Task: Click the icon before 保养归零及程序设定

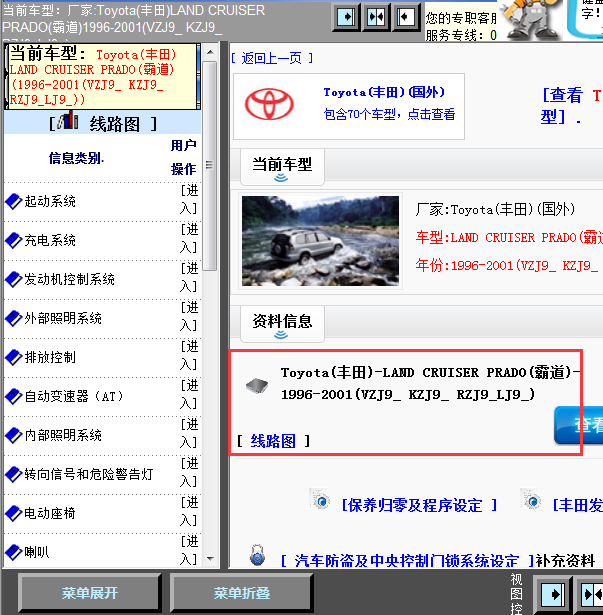Action: tap(320, 499)
